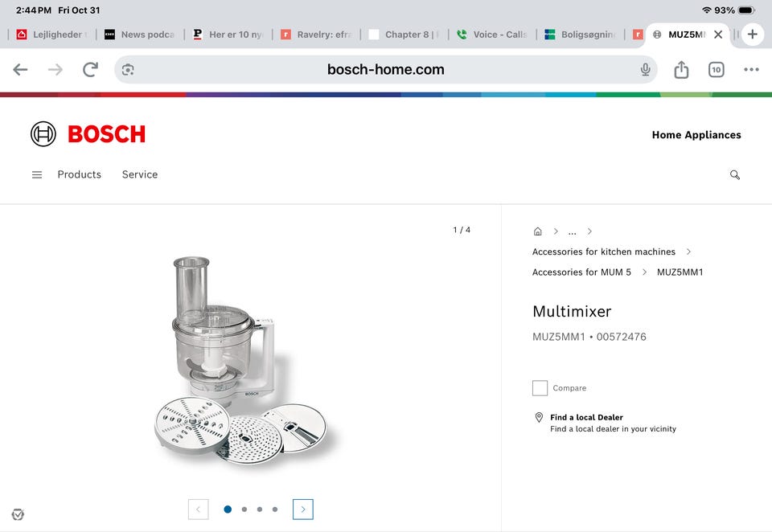Open the share sheet icon
The height and width of the screenshot is (532, 772).
pyautogui.click(x=681, y=69)
